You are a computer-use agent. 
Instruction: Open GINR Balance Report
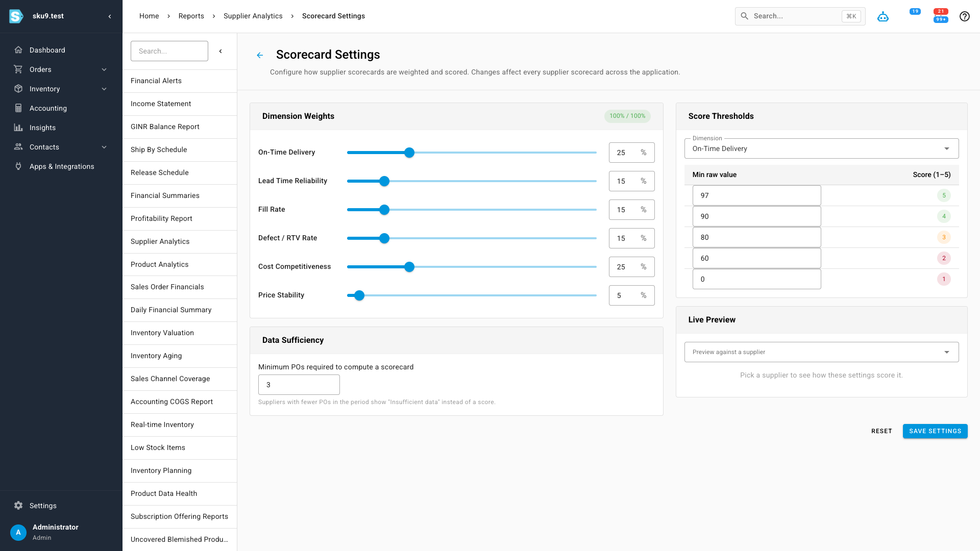pyautogui.click(x=180, y=127)
